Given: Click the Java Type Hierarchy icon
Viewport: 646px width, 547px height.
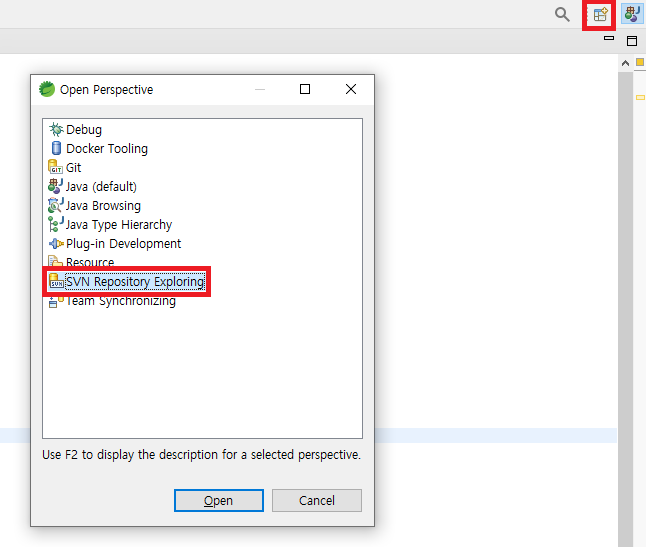Looking at the screenshot, I should click(56, 224).
